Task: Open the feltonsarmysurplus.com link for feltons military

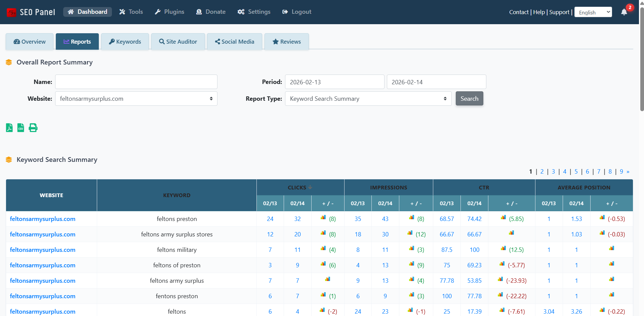Action: click(x=43, y=250)
